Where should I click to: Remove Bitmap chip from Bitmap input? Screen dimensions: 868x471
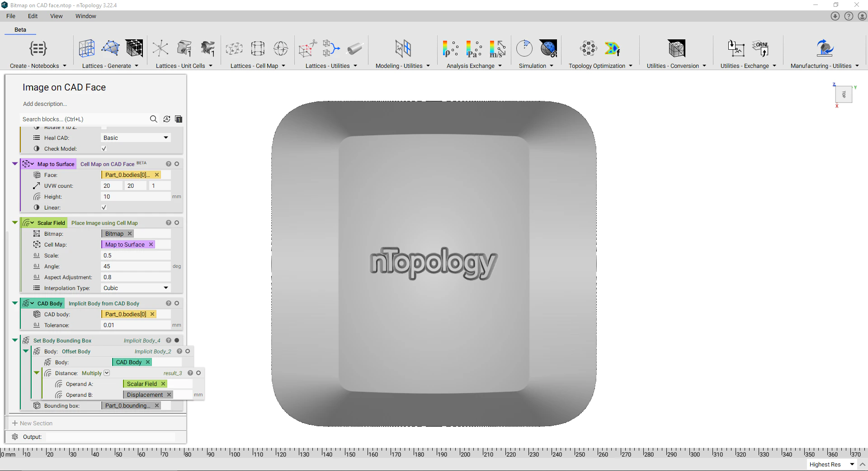pos(130,233)
